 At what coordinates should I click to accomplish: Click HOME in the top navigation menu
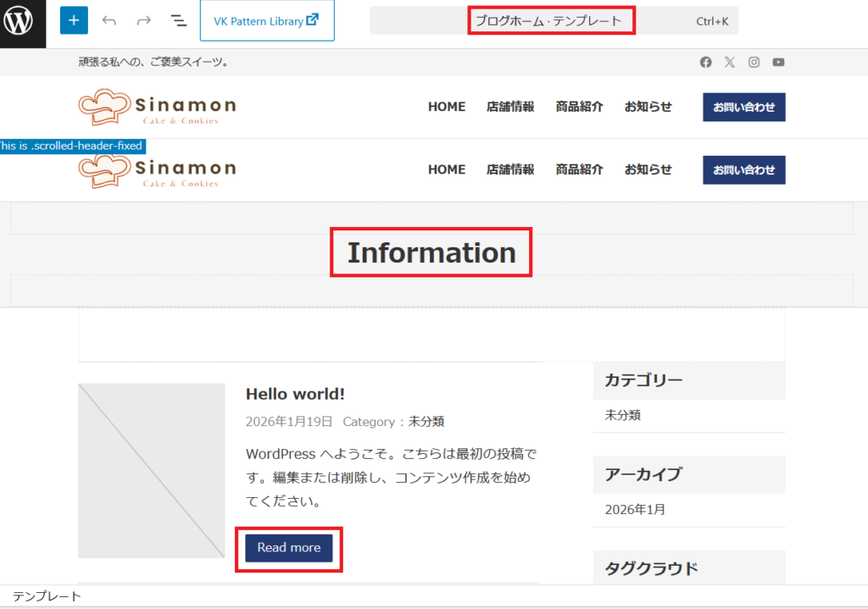(447, 107)
